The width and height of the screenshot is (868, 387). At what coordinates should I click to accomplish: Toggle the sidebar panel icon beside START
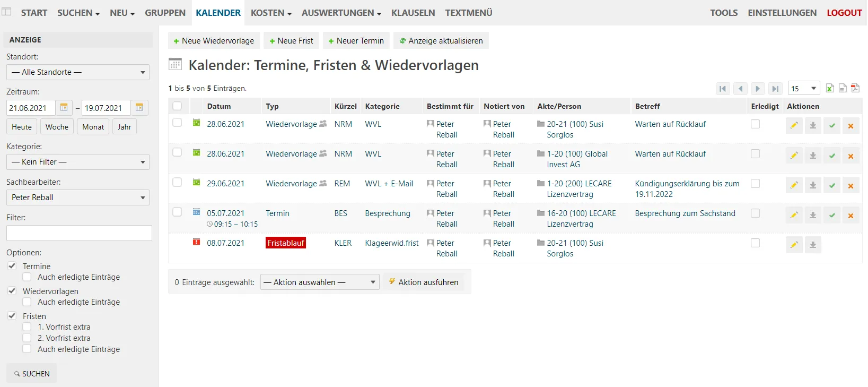pyautogui.click(x=6, y=12)
